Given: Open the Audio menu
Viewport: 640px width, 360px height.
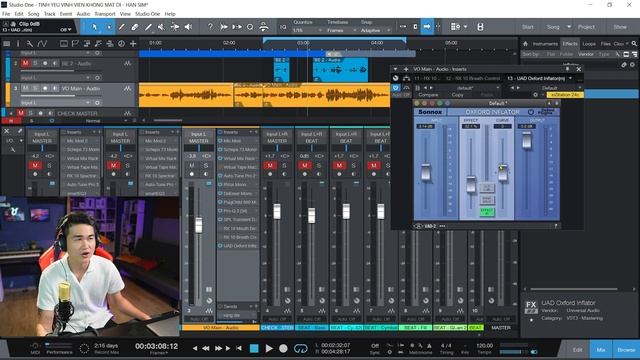Looking at the screenshot, I should pyautogui.click(x=83, y=14).
